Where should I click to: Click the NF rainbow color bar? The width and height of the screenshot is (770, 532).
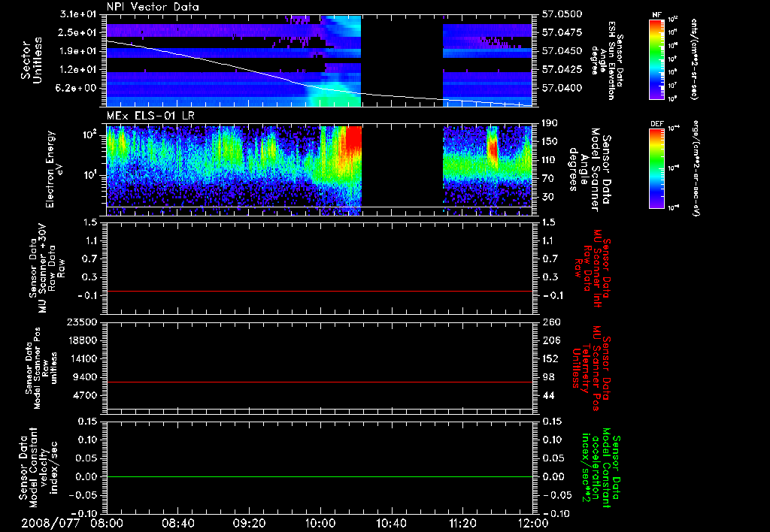pos(657,59)
